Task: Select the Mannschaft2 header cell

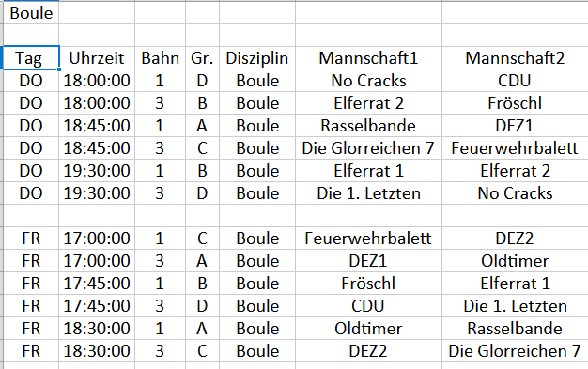Action: 515,58
